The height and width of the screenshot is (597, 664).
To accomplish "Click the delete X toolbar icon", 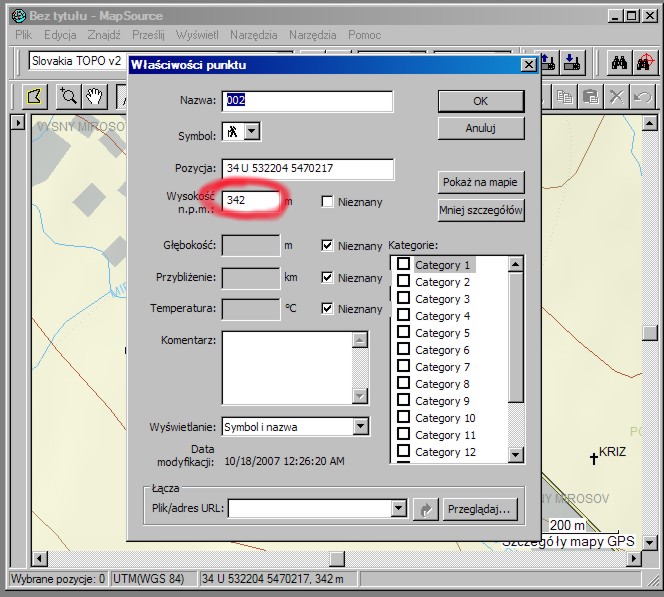I will pos(616,97).
